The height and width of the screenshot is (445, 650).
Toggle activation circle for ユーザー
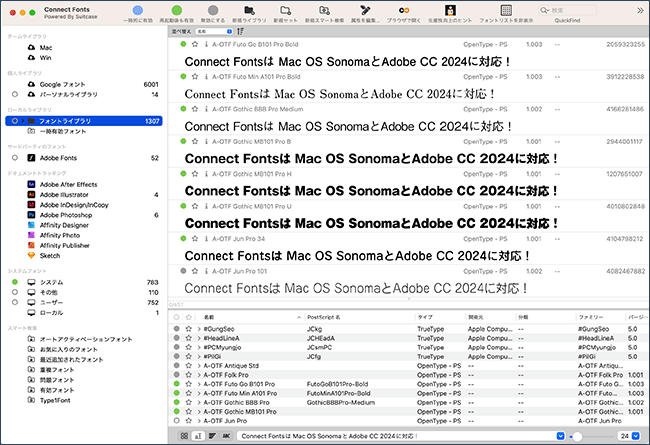[15, 302]
